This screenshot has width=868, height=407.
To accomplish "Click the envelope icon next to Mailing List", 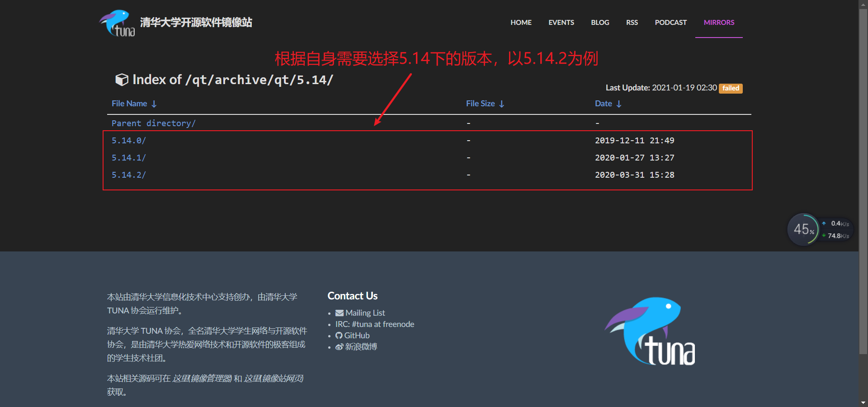I will [x=339, y=312].
